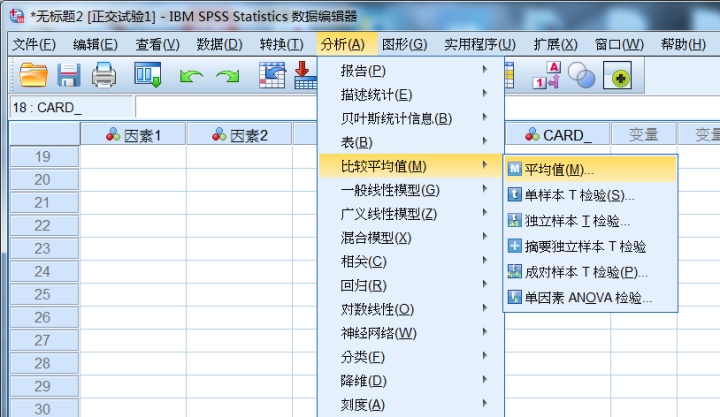Open the 窗口(W) menu
The width and height of the screenshot is (720, 417).
point(619,45)
